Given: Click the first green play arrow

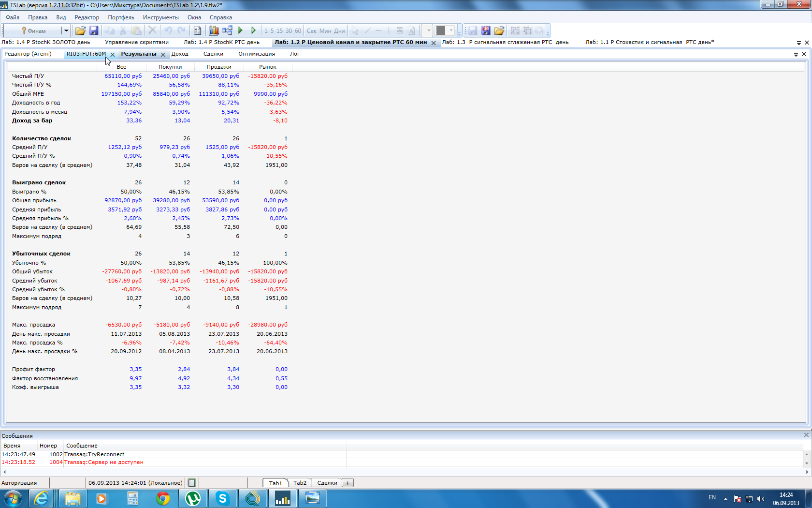Looking at the screenshot, I should pos(240,30).
